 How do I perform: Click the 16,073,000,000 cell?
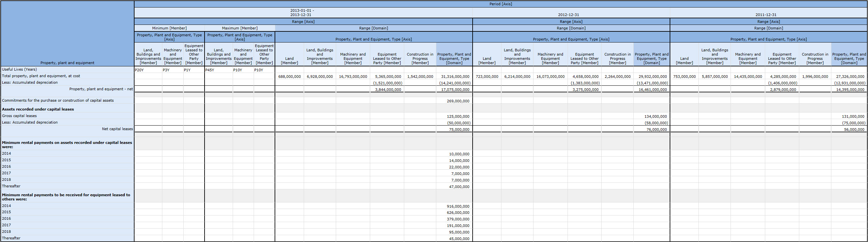pyautogui.click(x=550, y=77)
